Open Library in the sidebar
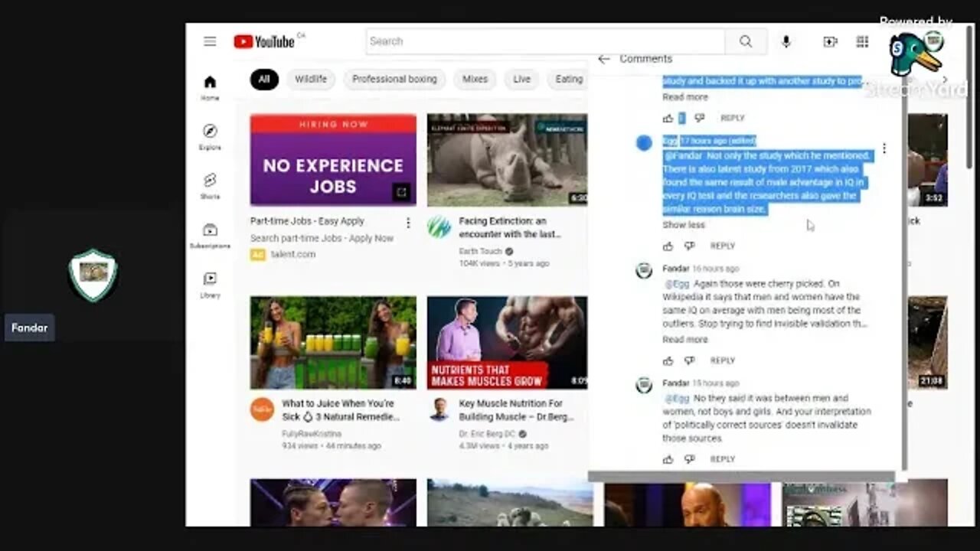Image resolution: width=980 pixels, height=551 pixels. (210, 284)
